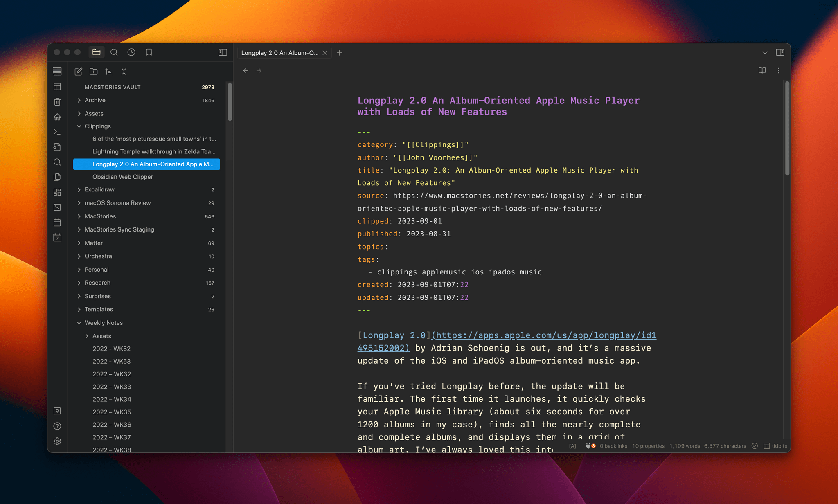Click the file explorer scrollbar
Image resolution: width=838 pixels, height=504 pixels.
coord(230,102)
